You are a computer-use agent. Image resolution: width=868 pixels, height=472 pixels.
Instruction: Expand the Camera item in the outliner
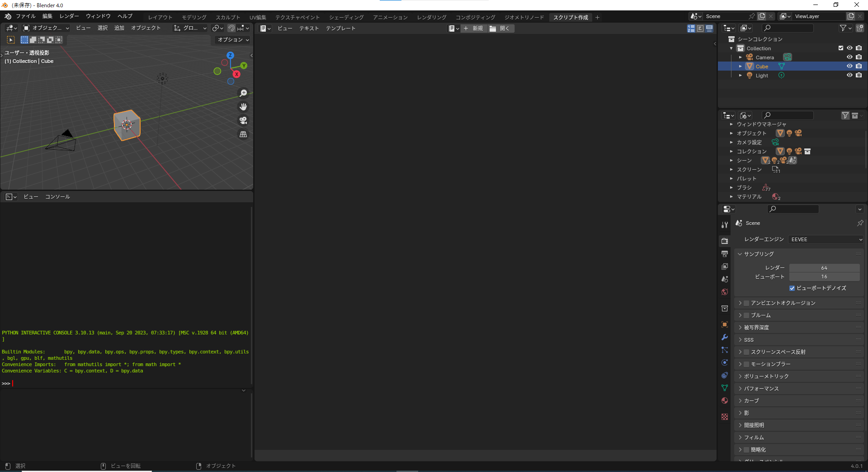point(741,57)
